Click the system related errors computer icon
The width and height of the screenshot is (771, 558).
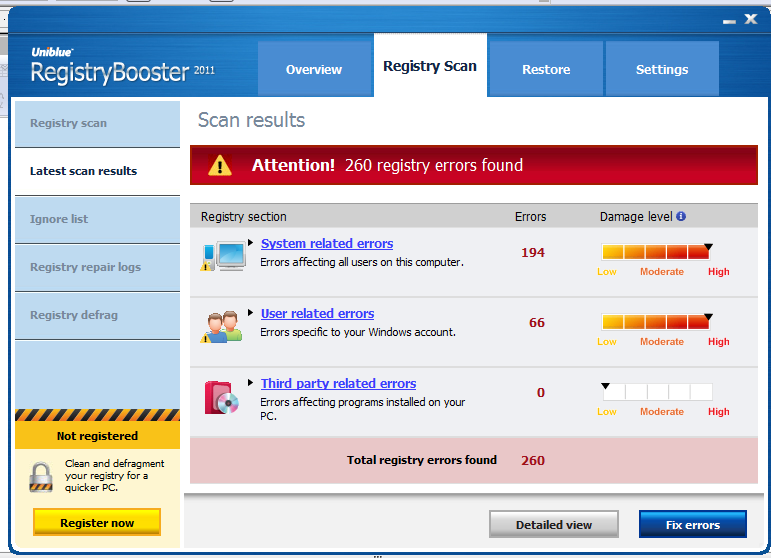[223, 256]
